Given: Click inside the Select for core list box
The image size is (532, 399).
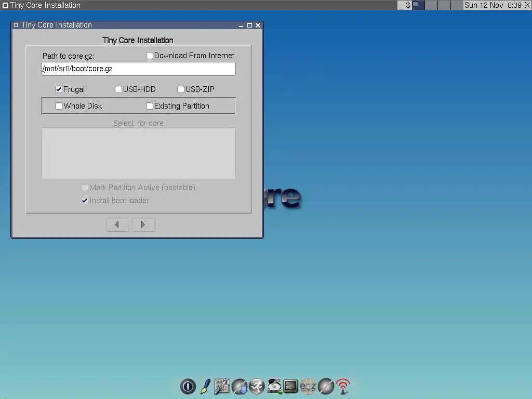Looking at the screenshot, I should tap(138, 153).
